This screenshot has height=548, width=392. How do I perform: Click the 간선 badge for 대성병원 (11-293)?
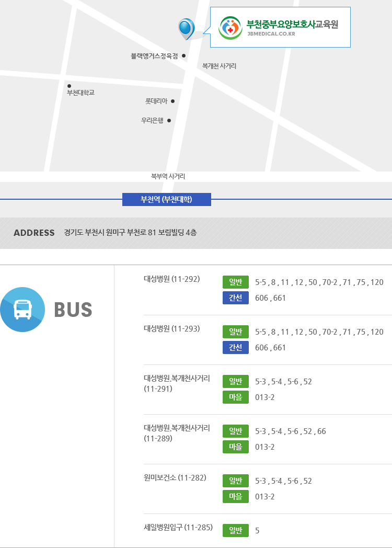235,348
